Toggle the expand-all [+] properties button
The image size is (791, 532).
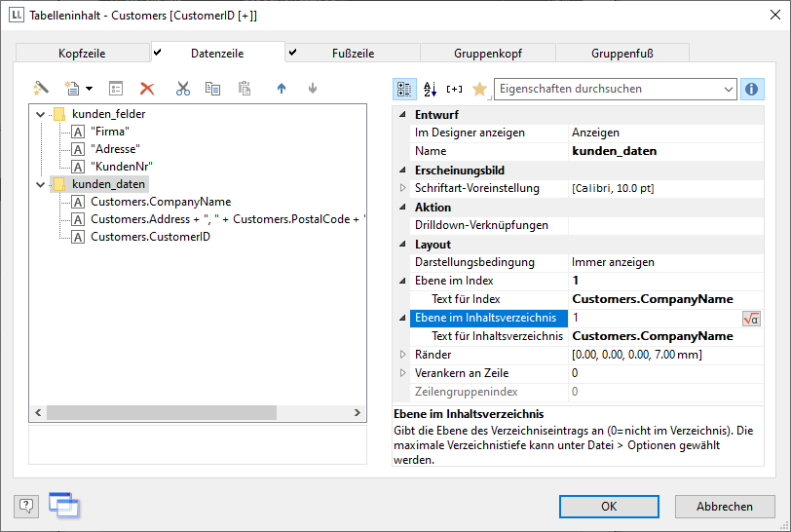(454, 89)
